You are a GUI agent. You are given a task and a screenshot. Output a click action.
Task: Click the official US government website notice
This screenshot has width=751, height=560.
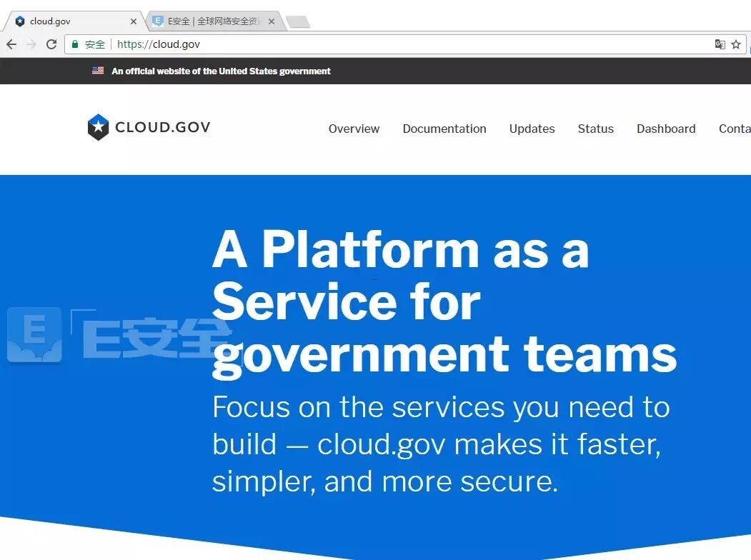[x=221, y=71]
